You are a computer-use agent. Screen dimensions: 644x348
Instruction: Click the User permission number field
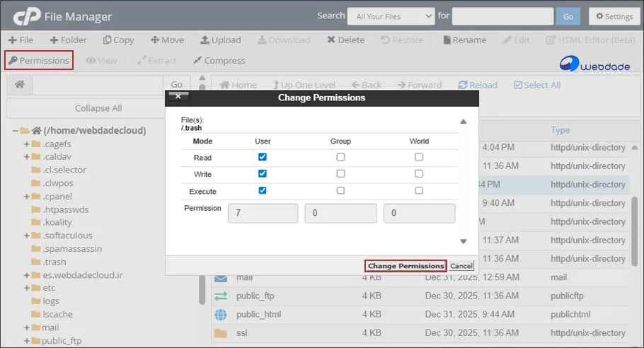click(x=263, y=213)
